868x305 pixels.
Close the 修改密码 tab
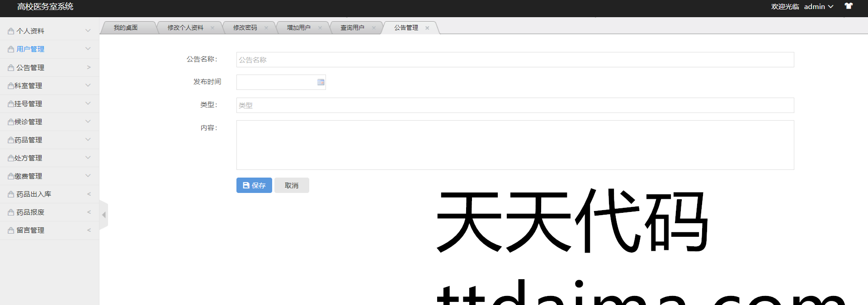pos(266,28)
